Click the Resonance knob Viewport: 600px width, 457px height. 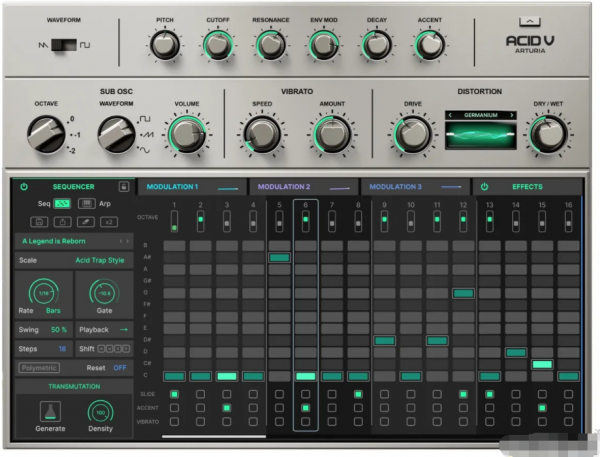tap(271, 45)
